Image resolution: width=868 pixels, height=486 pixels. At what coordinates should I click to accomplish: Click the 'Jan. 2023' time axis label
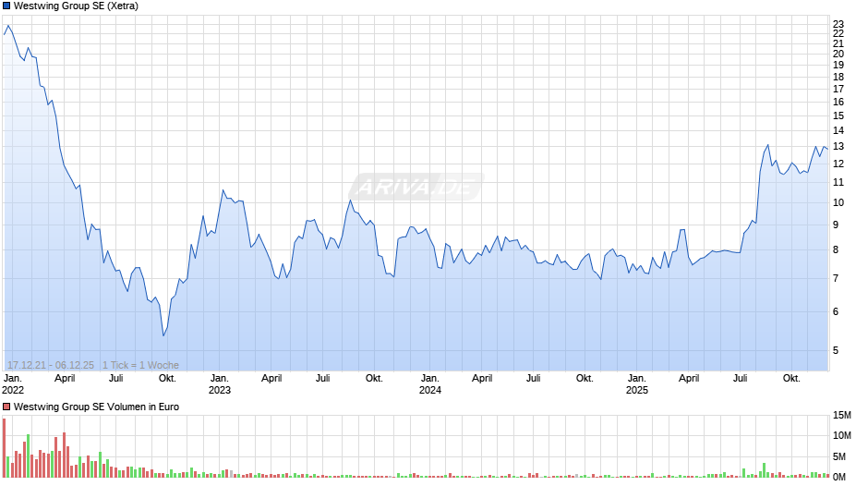coord(219,384)
